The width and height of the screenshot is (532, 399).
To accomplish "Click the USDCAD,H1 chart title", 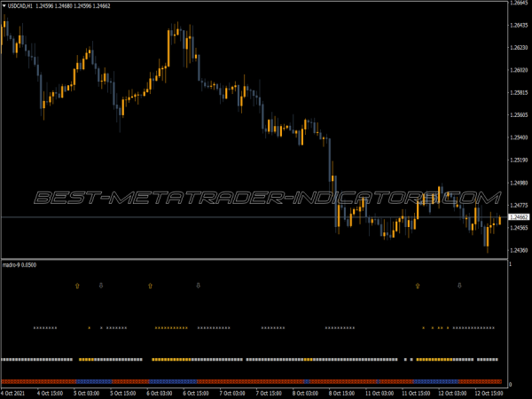I will tap(20, 5).
